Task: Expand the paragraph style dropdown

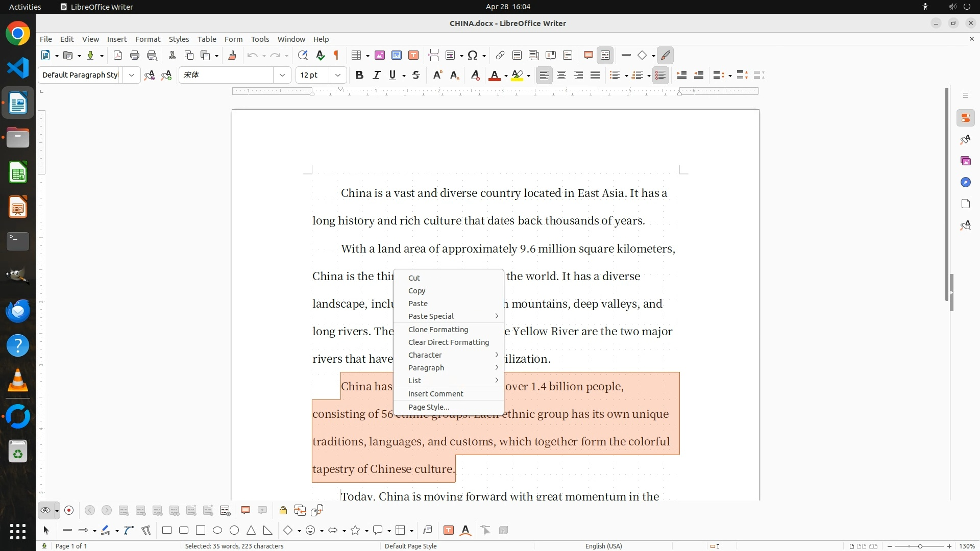Action: tap(132, 75)
